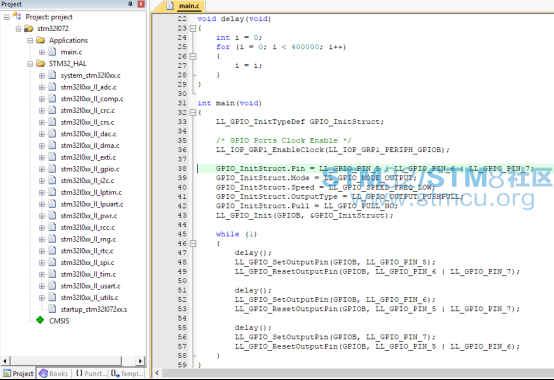
Task: Select stm32l0xx_ll_rcc.c in the tree
Action: (x=88, y=227)
